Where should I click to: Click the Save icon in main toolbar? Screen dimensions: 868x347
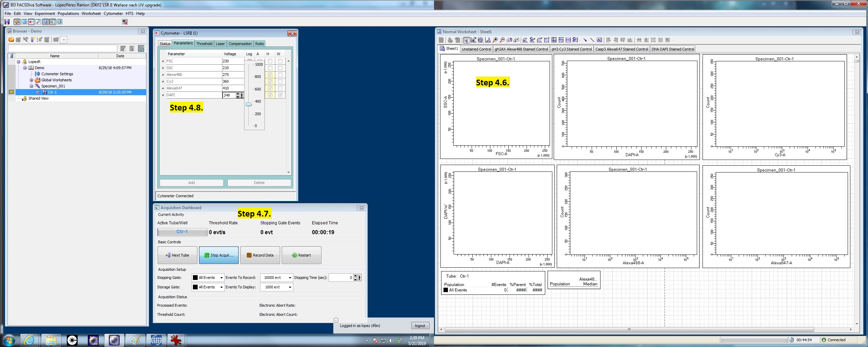pos(7,22)
